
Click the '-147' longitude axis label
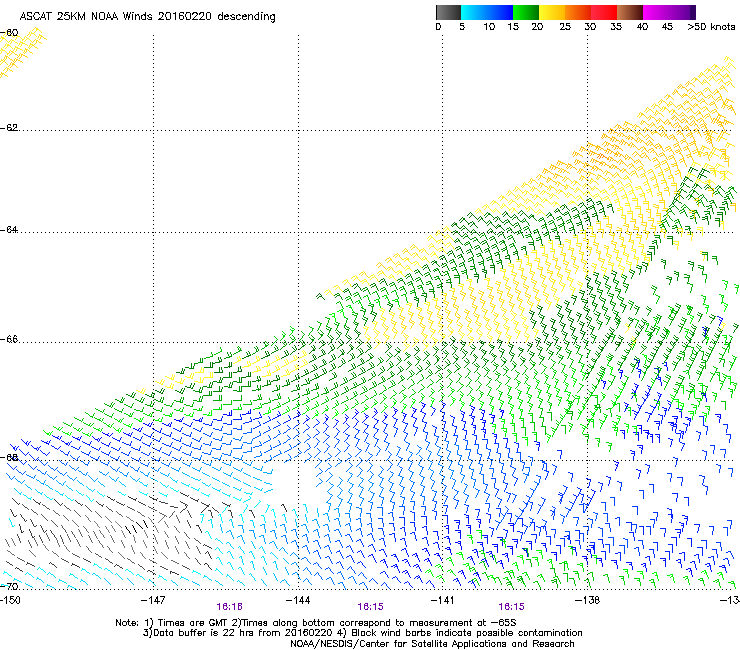(x=153, y=600)
